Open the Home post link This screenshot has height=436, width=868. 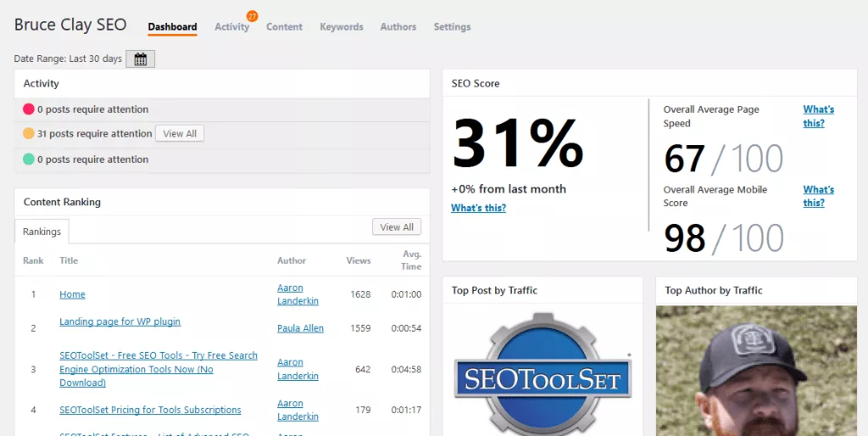click(x=73, y=294)
